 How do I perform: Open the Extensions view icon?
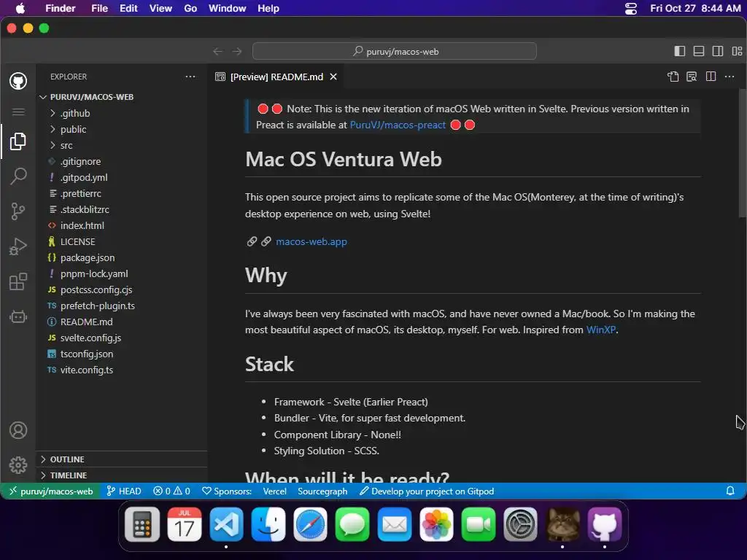point(18,281)
